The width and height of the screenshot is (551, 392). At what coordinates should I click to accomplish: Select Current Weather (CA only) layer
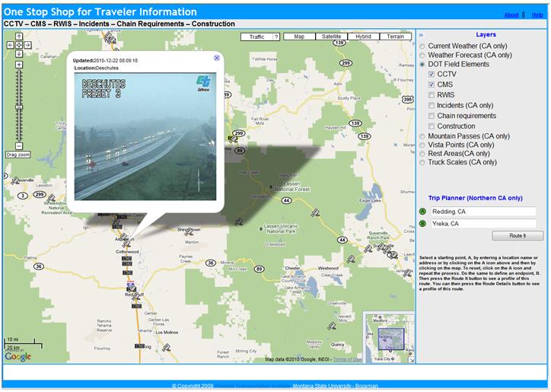(422, 46)
